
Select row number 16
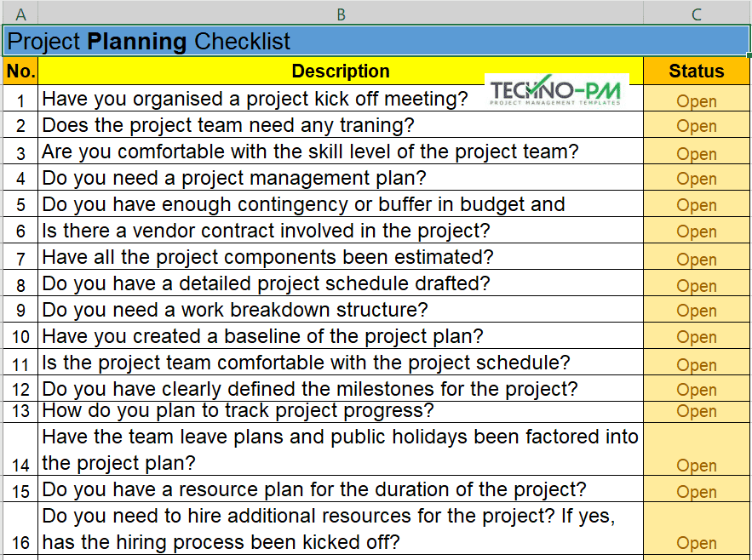pyautogui.click(x=20, y=543)
